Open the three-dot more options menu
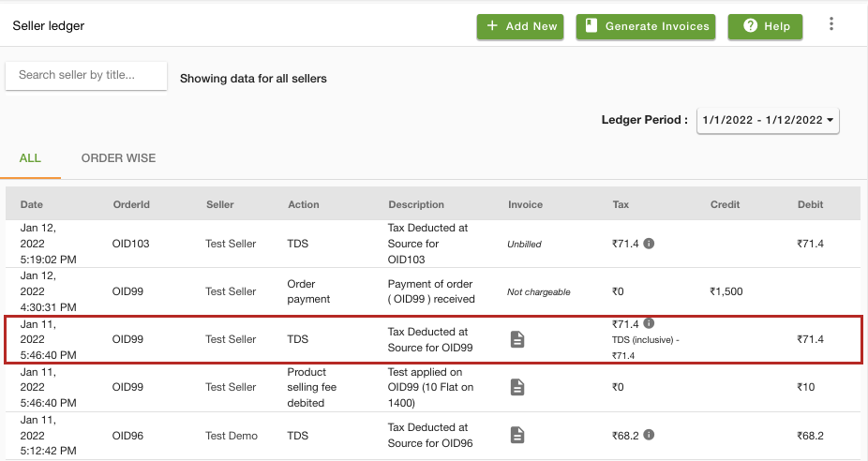Screen dimensions: 868x461 831,23
